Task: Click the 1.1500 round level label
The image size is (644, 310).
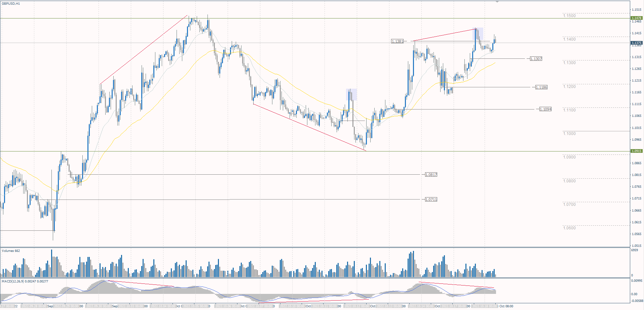Action: coord(569,16)
